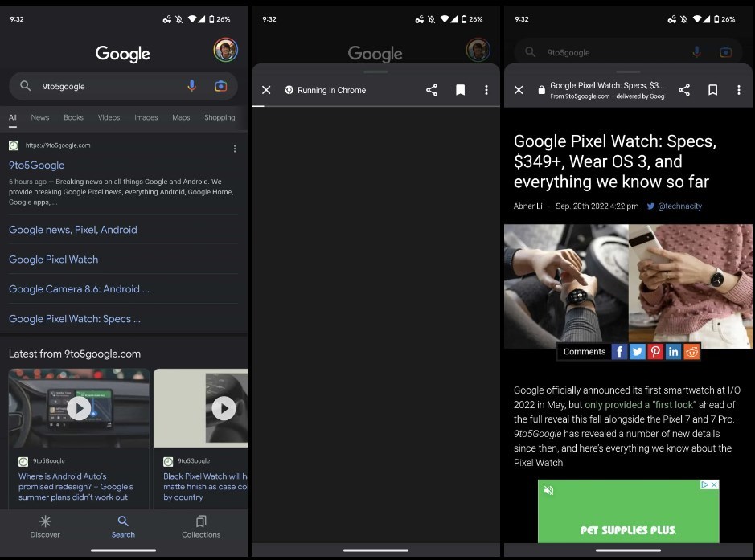Click the Pinterest share icon
Screen dimensions: 755x560
655,352
